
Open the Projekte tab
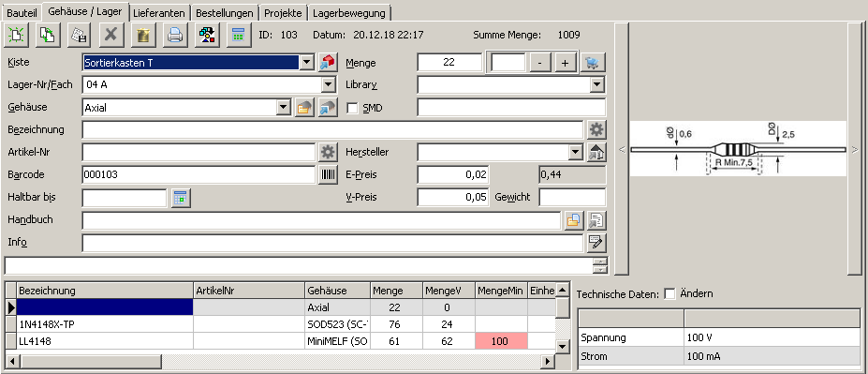click(284, 13)
